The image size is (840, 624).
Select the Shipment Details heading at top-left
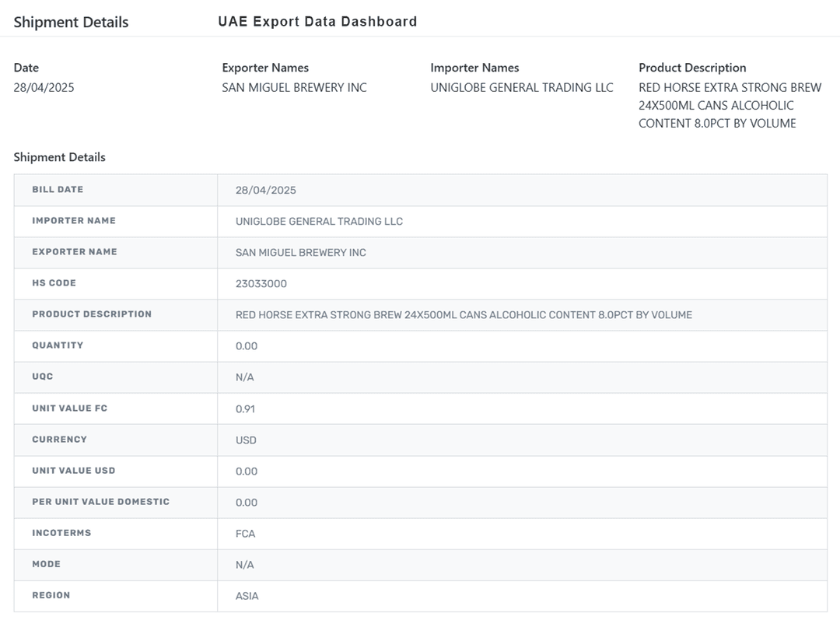tap(71, 22)
